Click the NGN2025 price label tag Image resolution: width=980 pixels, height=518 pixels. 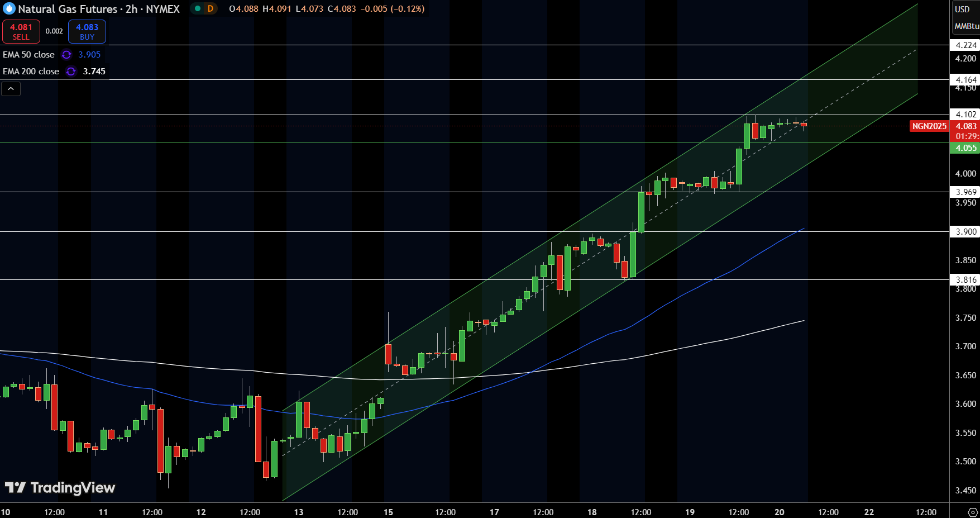929,126
